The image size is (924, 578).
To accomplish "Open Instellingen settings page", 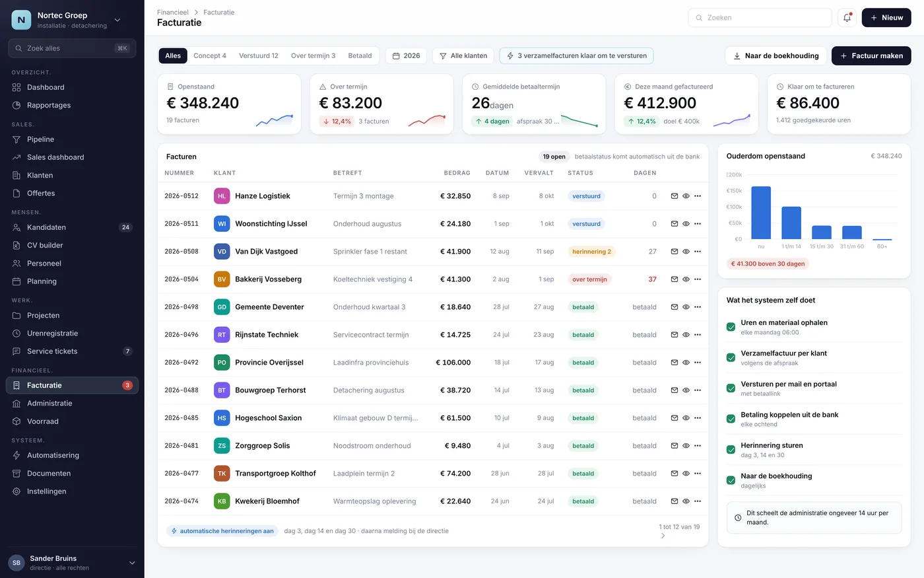I will (x=72, y=491).
